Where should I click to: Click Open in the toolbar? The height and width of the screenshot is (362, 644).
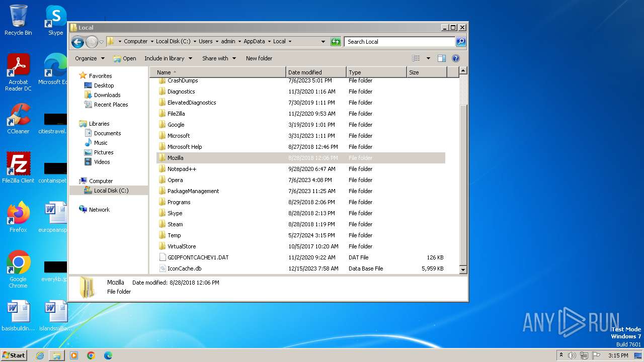pos(125,58)
